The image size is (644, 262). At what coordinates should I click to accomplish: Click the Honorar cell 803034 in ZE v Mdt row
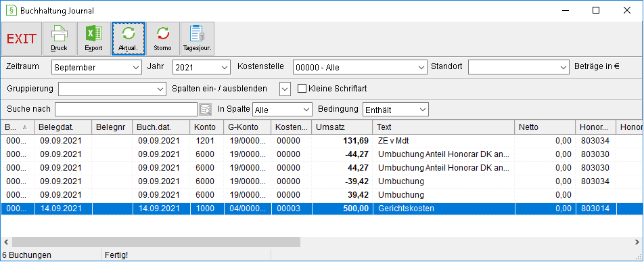(x=595, y=141)
